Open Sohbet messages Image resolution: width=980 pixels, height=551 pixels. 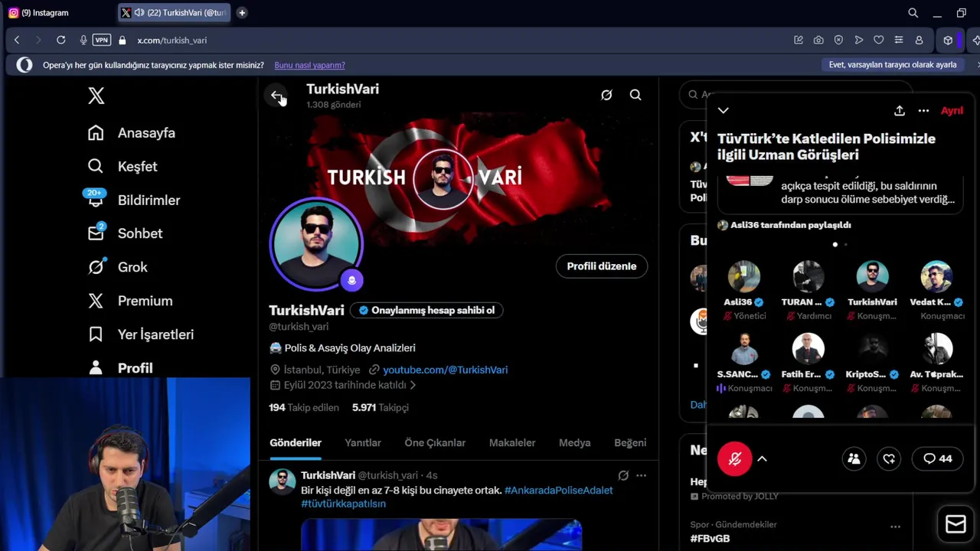125,233
